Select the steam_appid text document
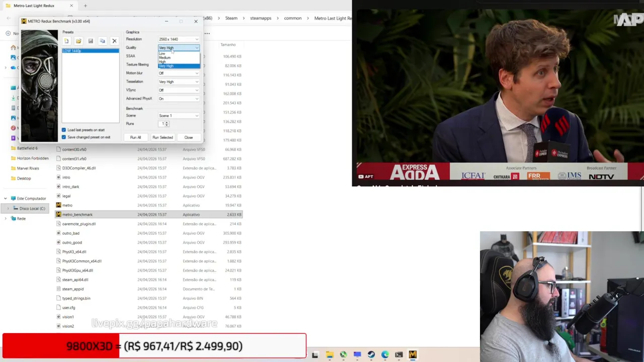The image size is (644, 362). pyautogui.click(x=72, y=289)
